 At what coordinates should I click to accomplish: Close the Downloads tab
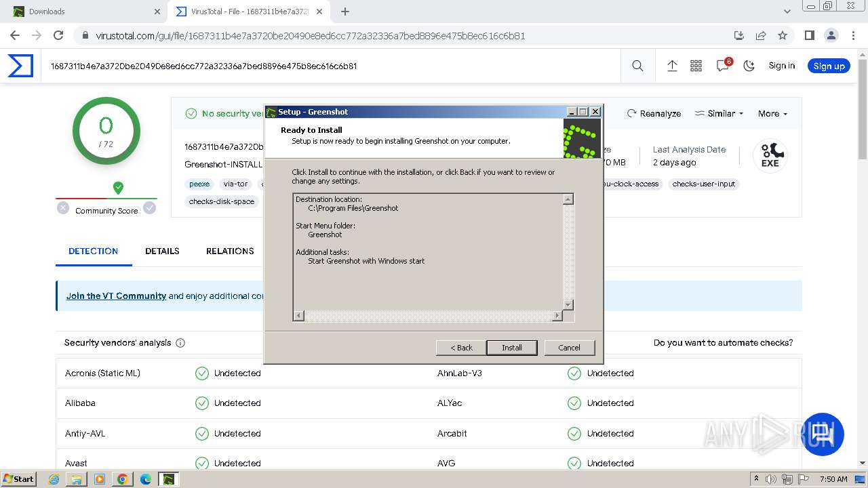[x=157, y=12]
